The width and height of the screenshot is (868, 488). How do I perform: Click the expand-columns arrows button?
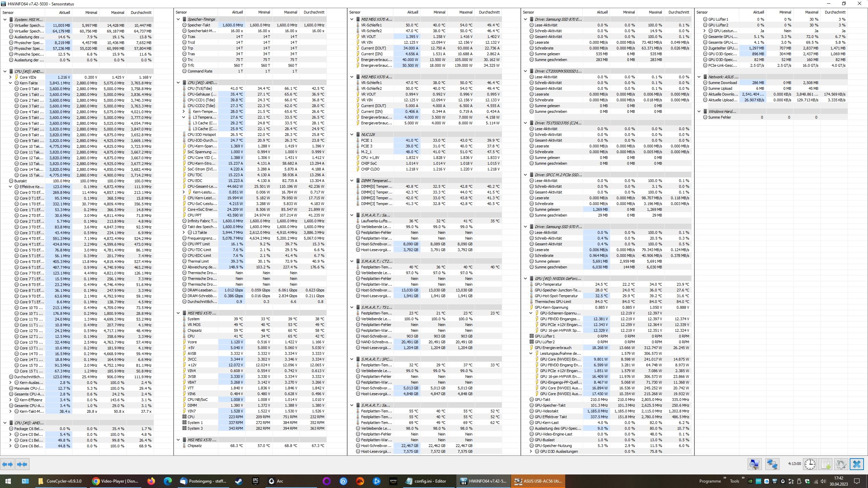[x=7, y=464]
